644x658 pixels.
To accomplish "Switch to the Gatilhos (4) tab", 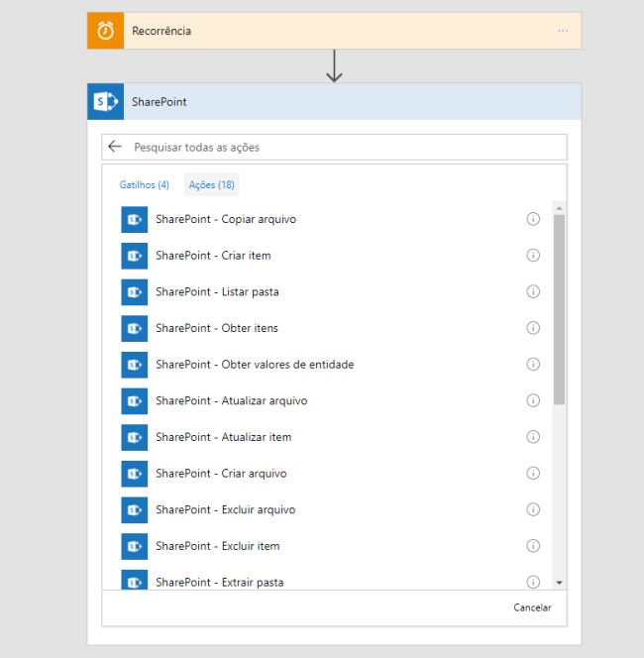I will 145,184.
